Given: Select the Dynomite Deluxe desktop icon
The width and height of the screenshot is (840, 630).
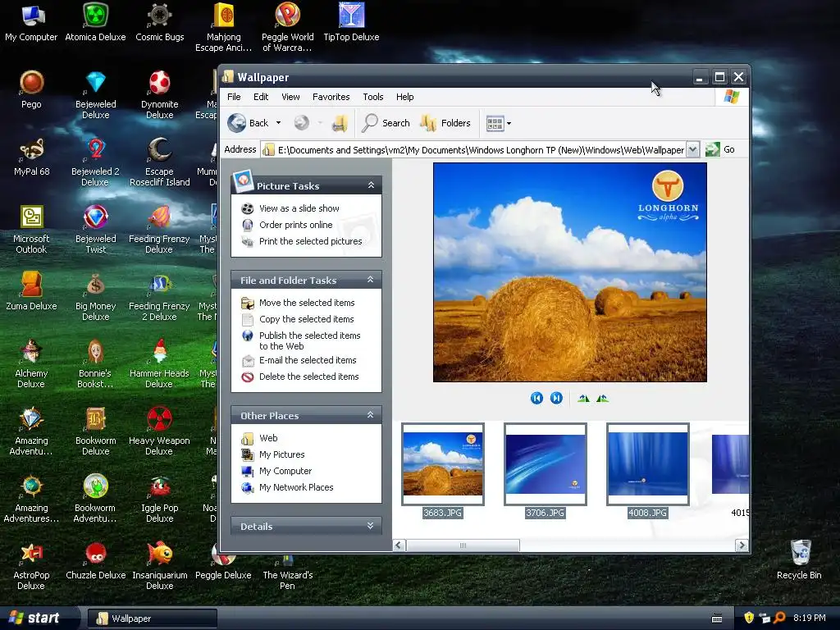Looking at the screenshot, I should point(160,95).
